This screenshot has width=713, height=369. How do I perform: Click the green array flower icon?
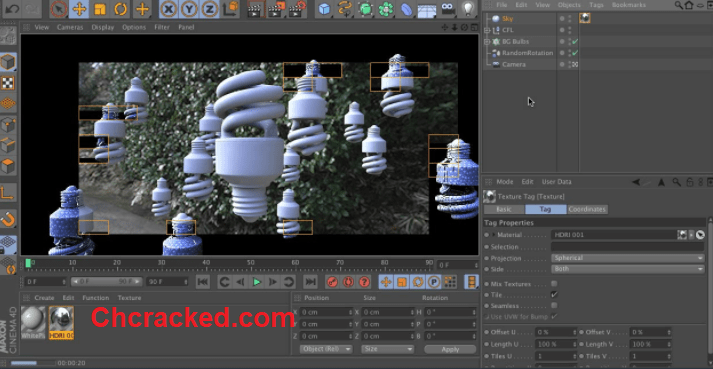coord(386,9)
